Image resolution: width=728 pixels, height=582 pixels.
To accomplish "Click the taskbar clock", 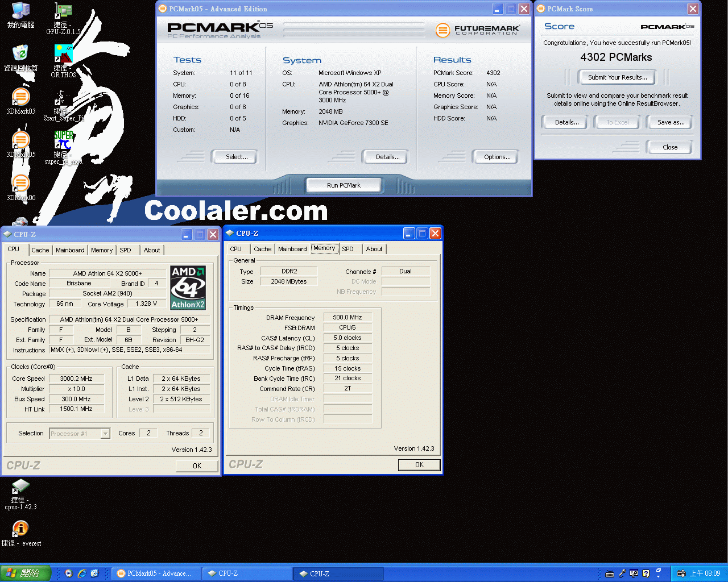I will 705,573.
